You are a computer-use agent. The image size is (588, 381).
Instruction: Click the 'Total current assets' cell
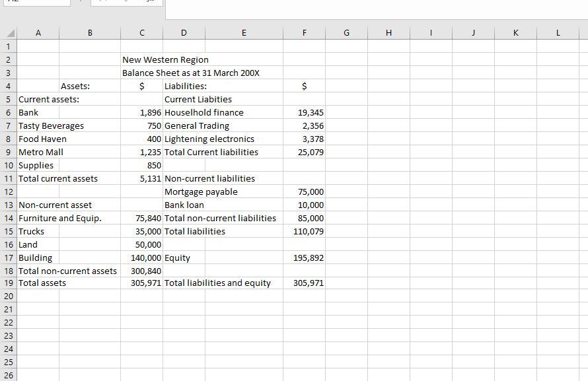(38, 179)
